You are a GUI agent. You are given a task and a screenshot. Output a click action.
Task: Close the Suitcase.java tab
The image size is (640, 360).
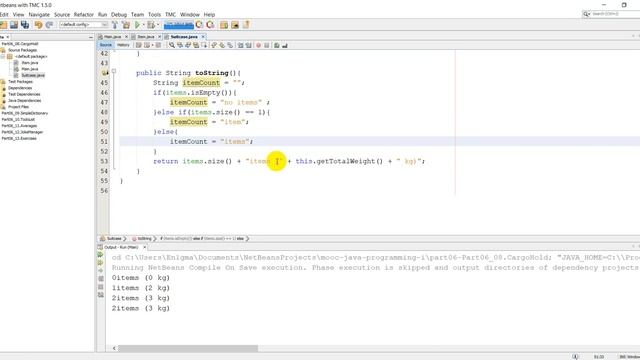pos(203,37)
